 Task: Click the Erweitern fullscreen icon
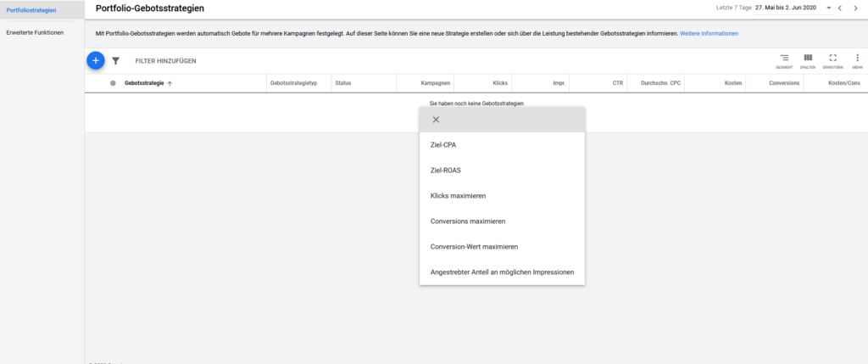coord(832,58)
